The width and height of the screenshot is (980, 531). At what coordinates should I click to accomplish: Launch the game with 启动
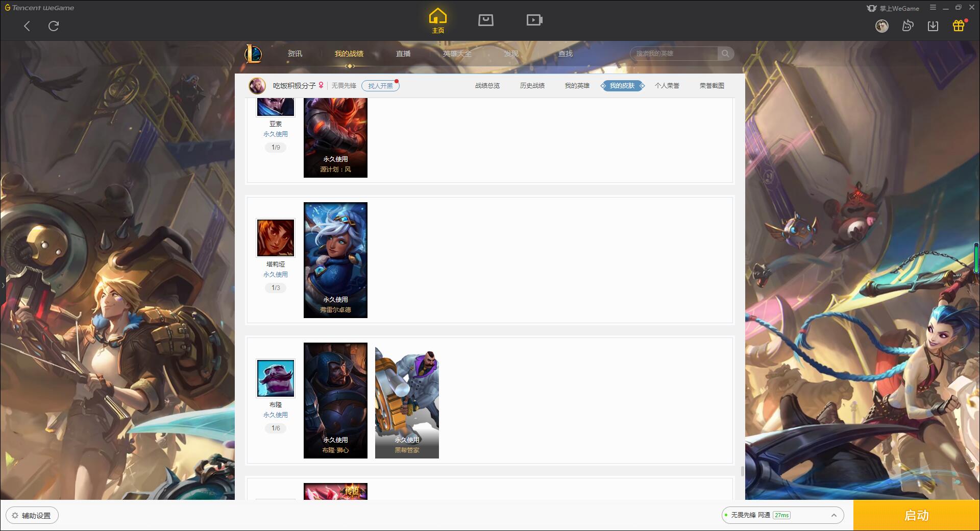[917, 516]
